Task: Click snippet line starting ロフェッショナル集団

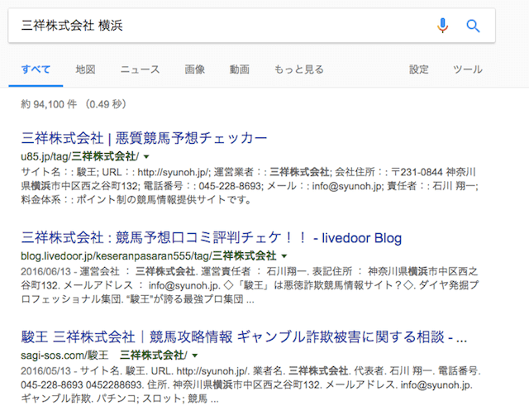Action: pos(138,299)
